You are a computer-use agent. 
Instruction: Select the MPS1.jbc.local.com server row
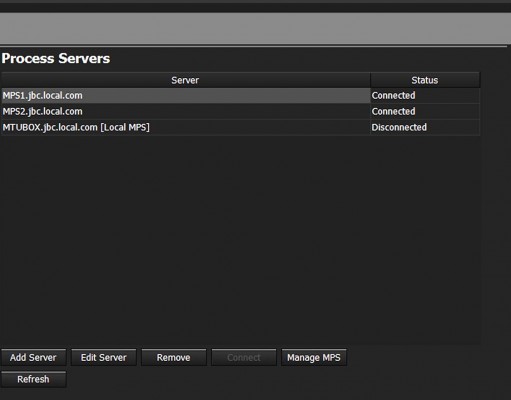(x=240, y=96)
